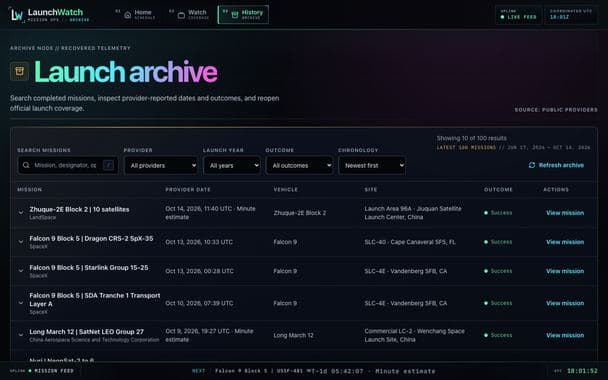Click 'SLC-40 - Cape Canaveral SFS, FL' site cell
The height and width of the screenshot is (380, 608).
[410, 242]
